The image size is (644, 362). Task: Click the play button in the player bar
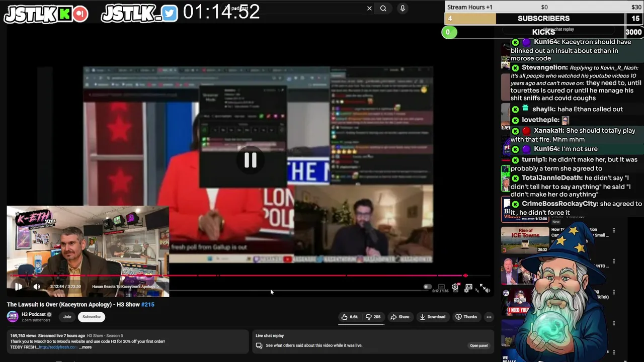coord(19,287)
